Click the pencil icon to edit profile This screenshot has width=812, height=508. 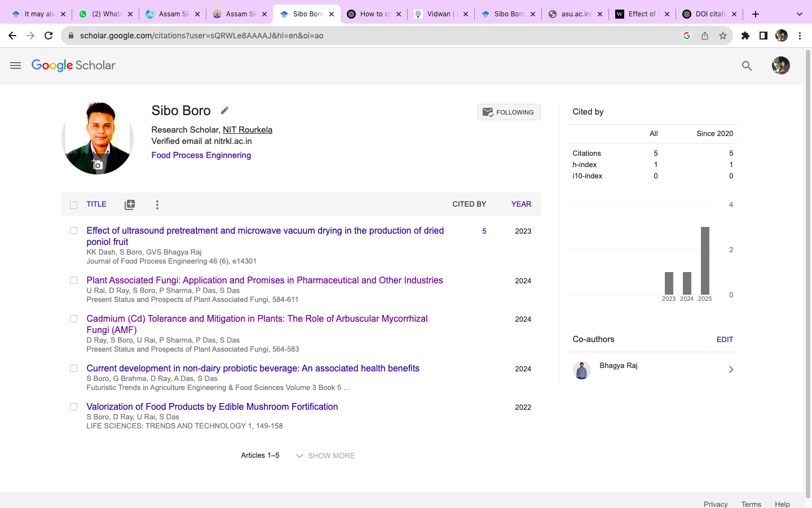(x=224, y=111)
